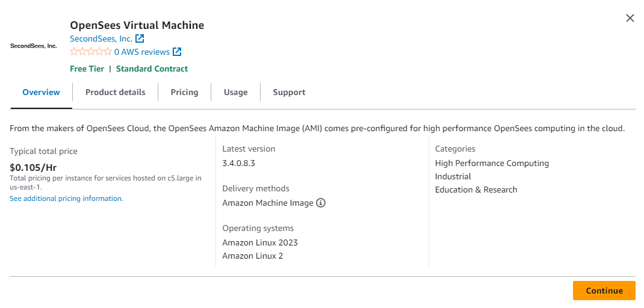644x308 pixels.
Task: Open external link icon beside AWS reviews
Action: point(177,52)
